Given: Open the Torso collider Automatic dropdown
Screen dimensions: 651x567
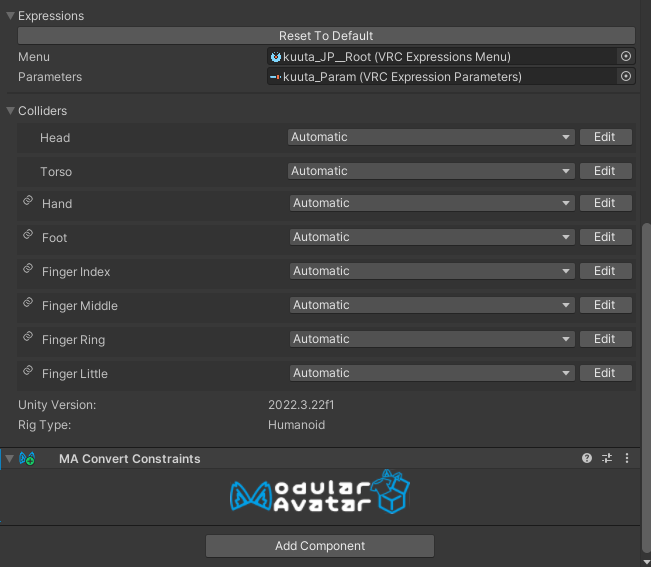Looking at the screenshot, I should (x=431, y=171).
